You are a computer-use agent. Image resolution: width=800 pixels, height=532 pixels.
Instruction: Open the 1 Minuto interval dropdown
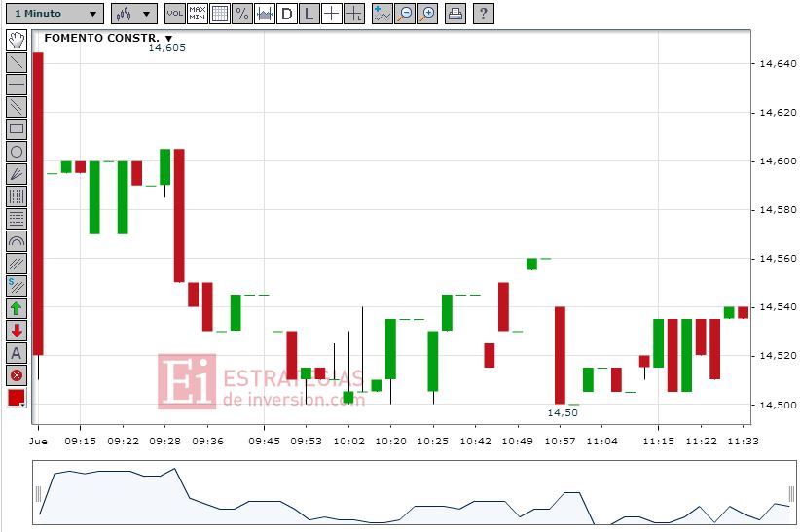55,14
